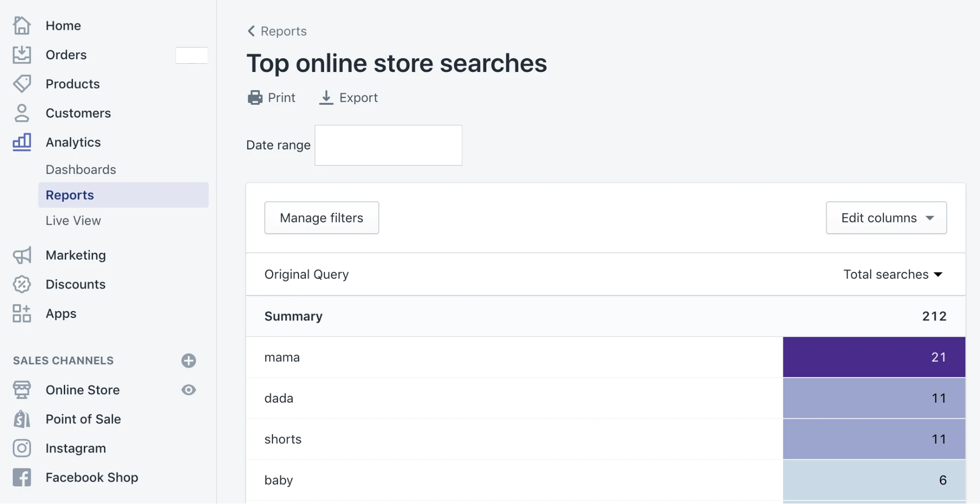Expand the Edit columns dropdown
The width and height of the screenshot is (980, 504).
tap(886, 218)
